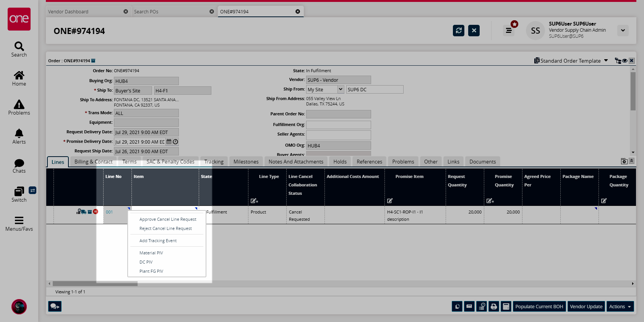Viewport: 644px width, 322px height.
Task: Open Menus/Favs hamburger in sidebar
Action: click(19, 223)
